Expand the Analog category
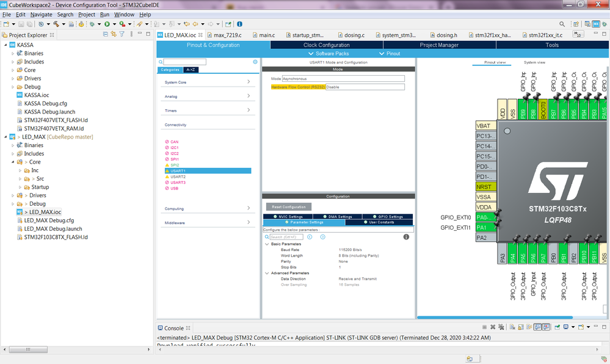 [208, 96]
